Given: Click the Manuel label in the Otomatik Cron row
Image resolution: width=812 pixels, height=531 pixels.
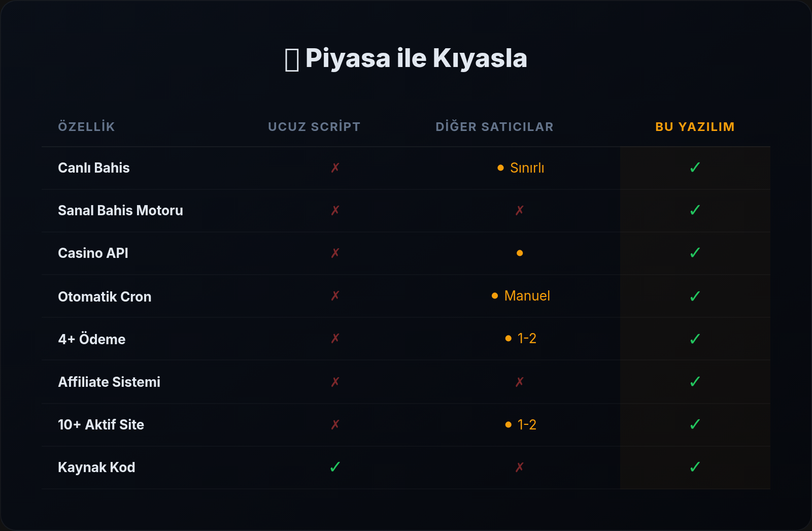Looking at the screenshot, I should coord(527,296).
